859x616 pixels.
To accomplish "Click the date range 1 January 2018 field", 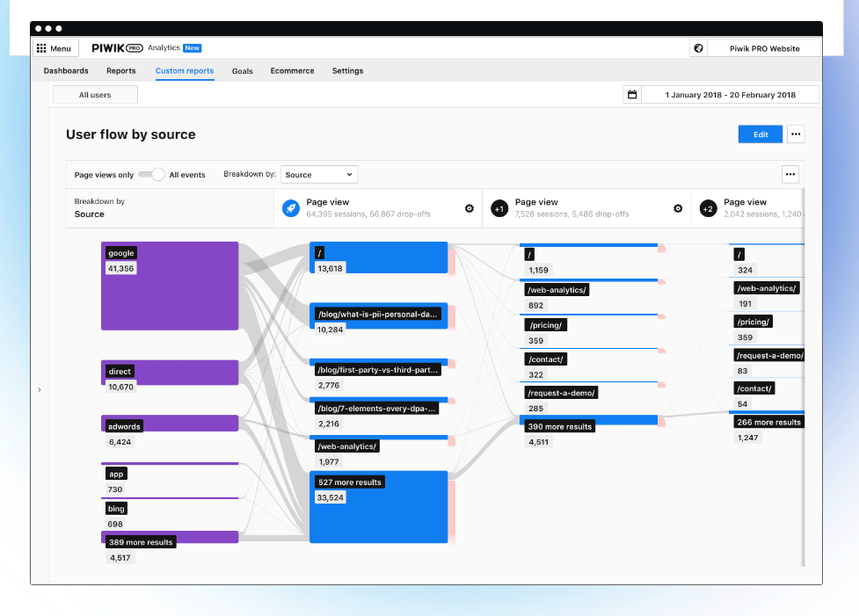I will coord(731,94).
